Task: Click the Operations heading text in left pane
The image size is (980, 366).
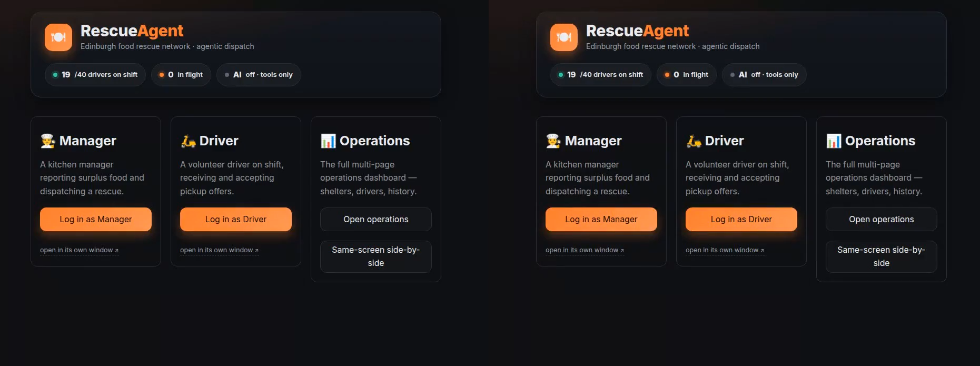Action: click(x=375, y=141)
